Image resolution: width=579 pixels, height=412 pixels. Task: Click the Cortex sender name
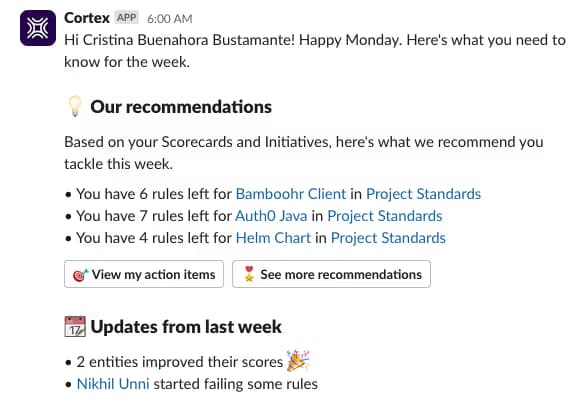pyautogui.click(x=87, y=18)
